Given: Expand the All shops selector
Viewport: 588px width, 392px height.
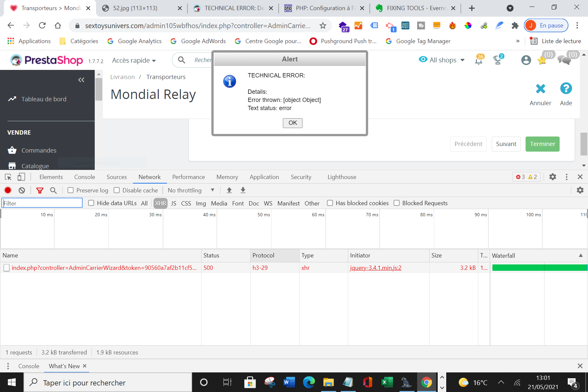Looking at the screenshot, I should pyautogui.click(x=442, y=60).
